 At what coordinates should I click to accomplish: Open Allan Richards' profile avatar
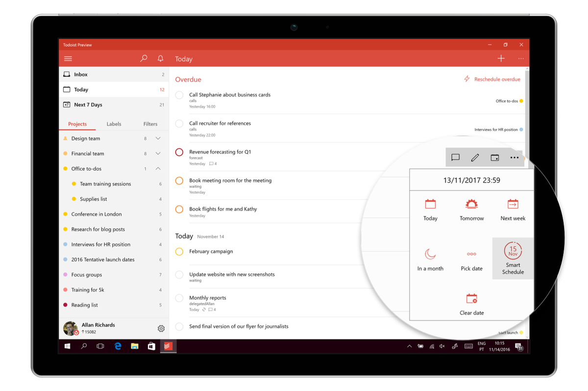click(70, 327)
